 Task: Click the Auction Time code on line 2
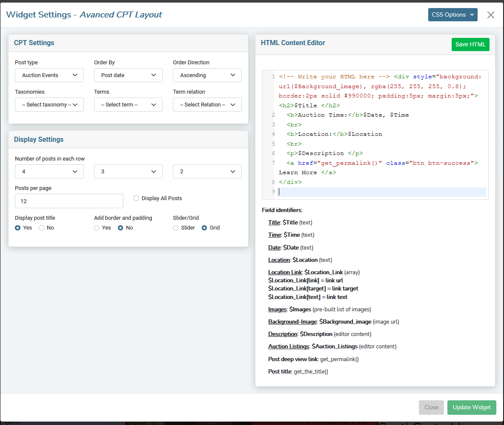347,115
